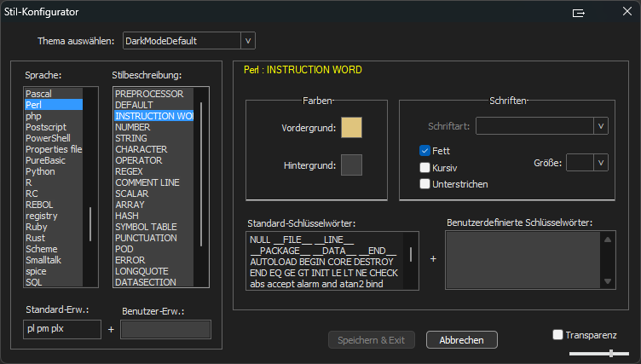Toggle the Kursiv checkbox
The width and height of the screenshot is (641, 364).
424,168
